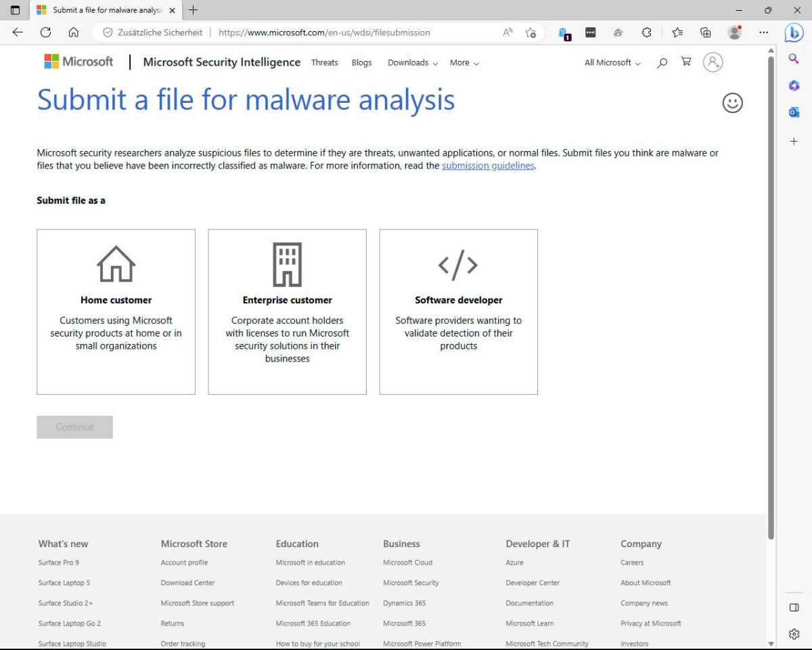Screen dimensions: 812x650
Task: Open the tab actions menu icon
Action: click(15, 10)
